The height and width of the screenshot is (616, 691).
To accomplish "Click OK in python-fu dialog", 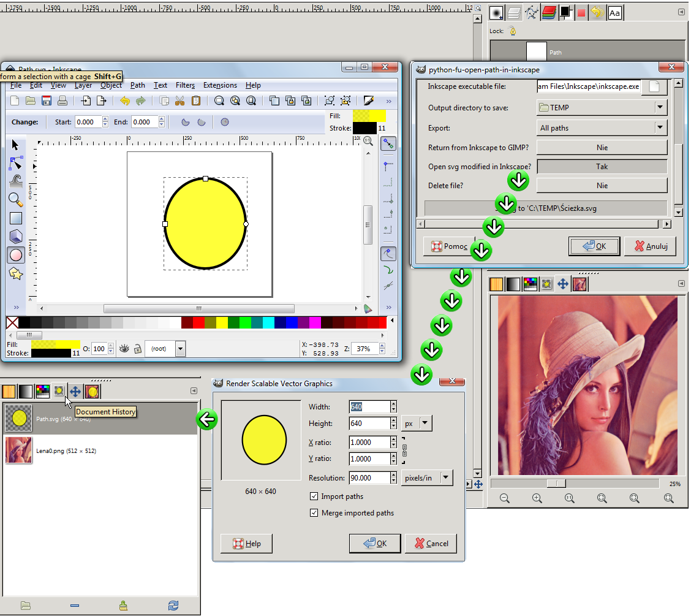I will point(594,246).
